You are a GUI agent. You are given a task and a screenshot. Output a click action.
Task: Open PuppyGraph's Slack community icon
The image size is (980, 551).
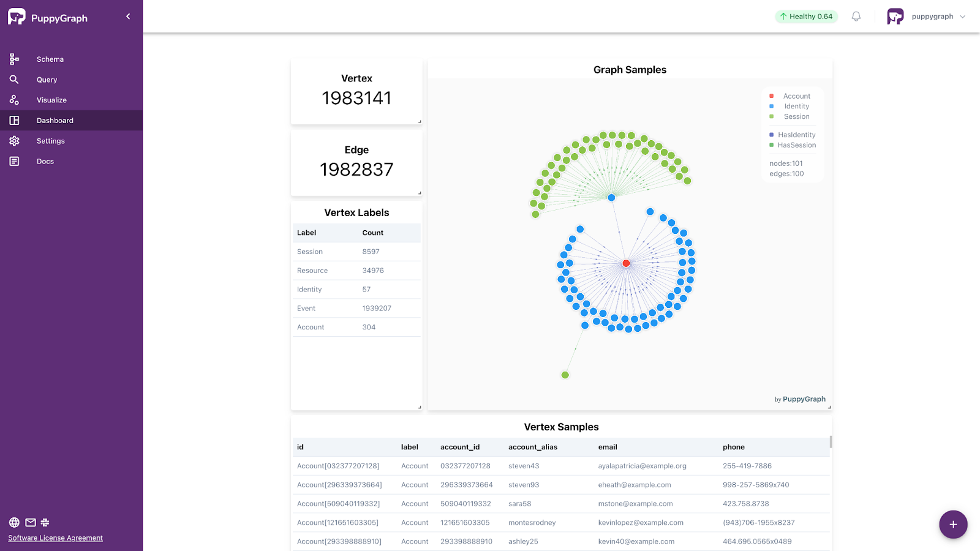coord(45,522)
